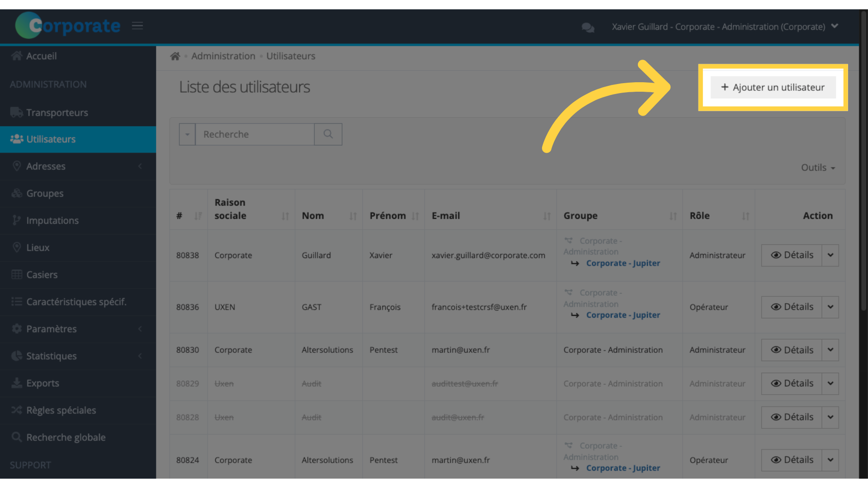
Task: Open the search filter dropdown arrow
Action: 187,134
